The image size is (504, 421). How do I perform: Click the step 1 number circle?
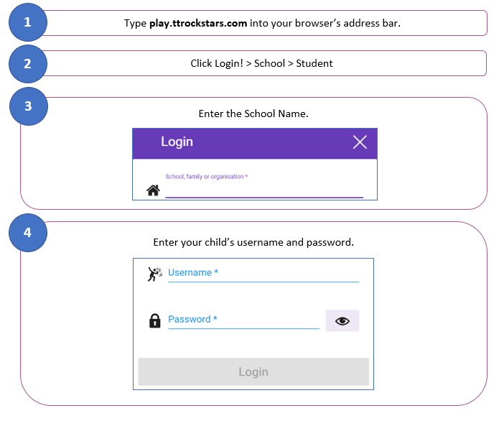click(x=27, y=22)
